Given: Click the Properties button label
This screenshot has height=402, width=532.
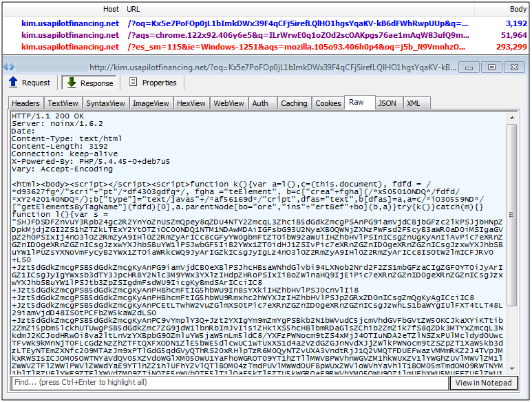Looking at the screenshot, I should 160,83.
